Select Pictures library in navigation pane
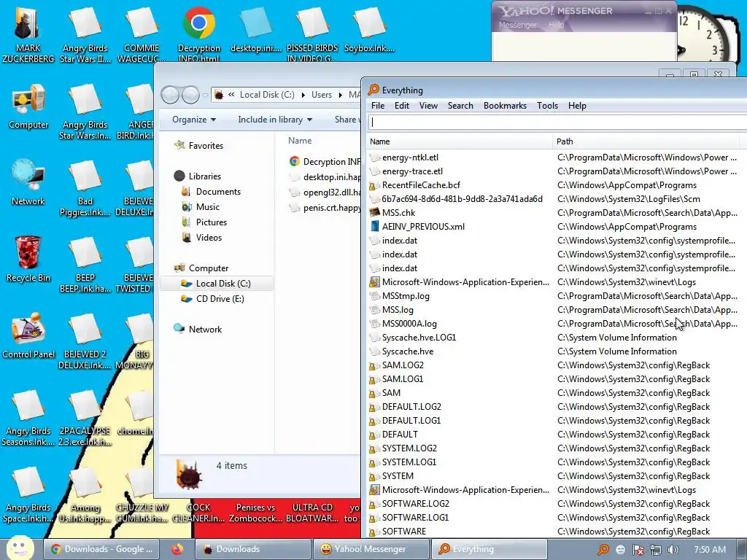This screenshot has width=747, height=560. [204, 222]
